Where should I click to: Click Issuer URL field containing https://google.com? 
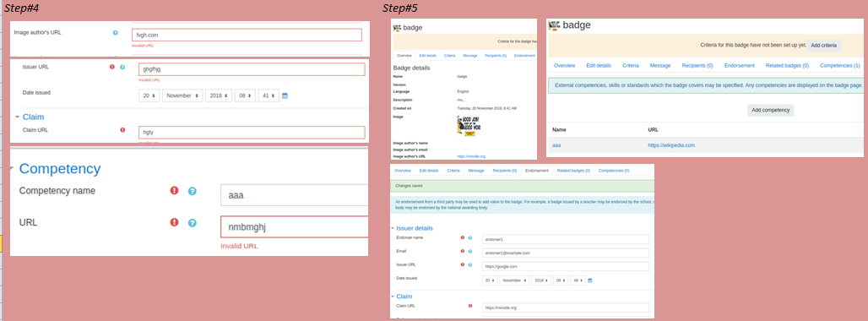click(565, 267)
